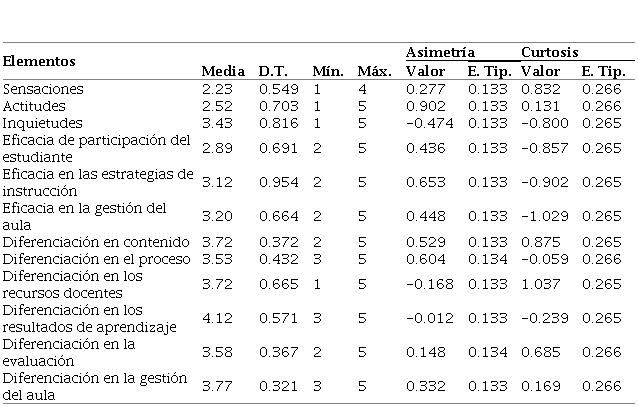This screenshot has height=407, width=638.
Task: Click the mean value 2.23 for Sensaciones
Action: tap(216, 89)
